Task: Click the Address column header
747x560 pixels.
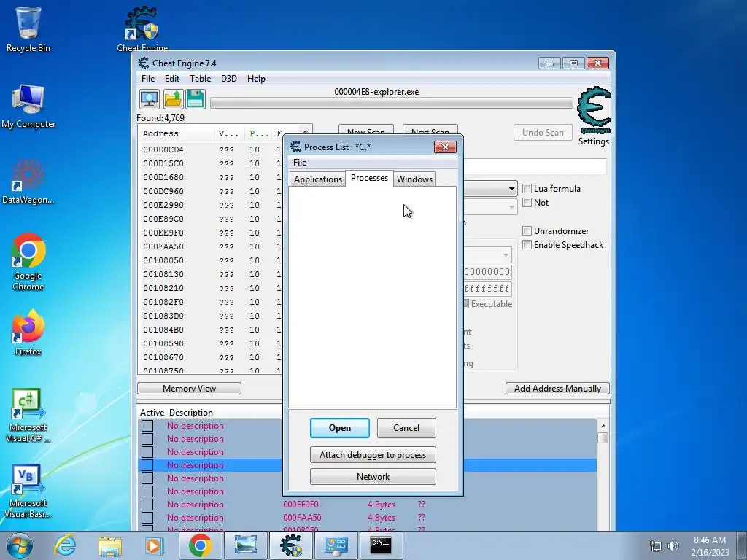Action: point(176,134)
